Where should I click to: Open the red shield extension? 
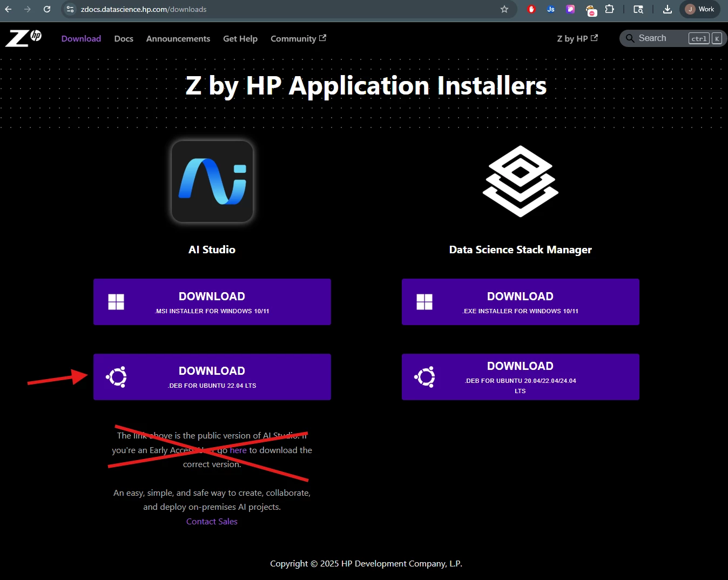(x=531, y=9)
